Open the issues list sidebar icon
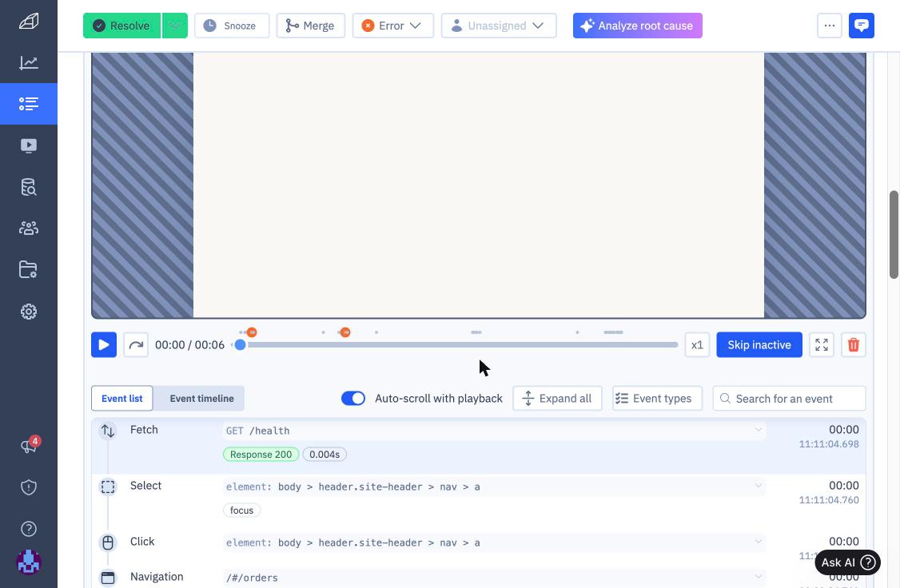Image resolution: width=900 pixels, height=588 pixels. 29,104
